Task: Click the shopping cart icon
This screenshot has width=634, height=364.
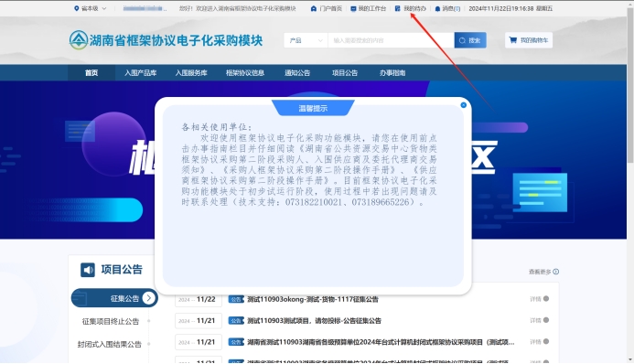Action: [x=513, y=40]
